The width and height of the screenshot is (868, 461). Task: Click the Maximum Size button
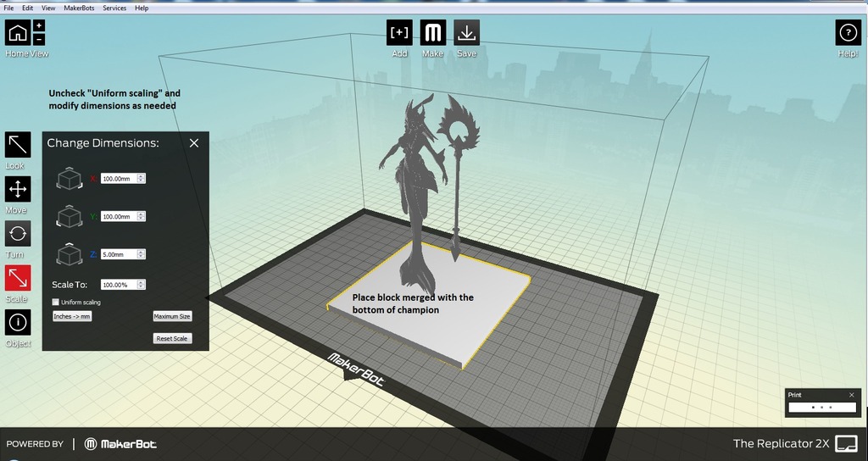172,317
